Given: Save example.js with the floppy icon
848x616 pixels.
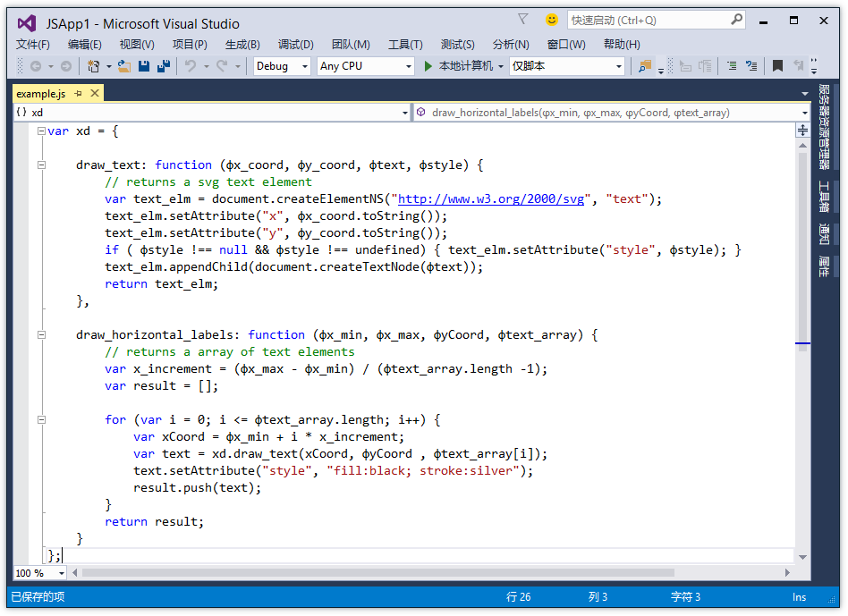Looking at the screenshot, I should [x=144, y=66].
